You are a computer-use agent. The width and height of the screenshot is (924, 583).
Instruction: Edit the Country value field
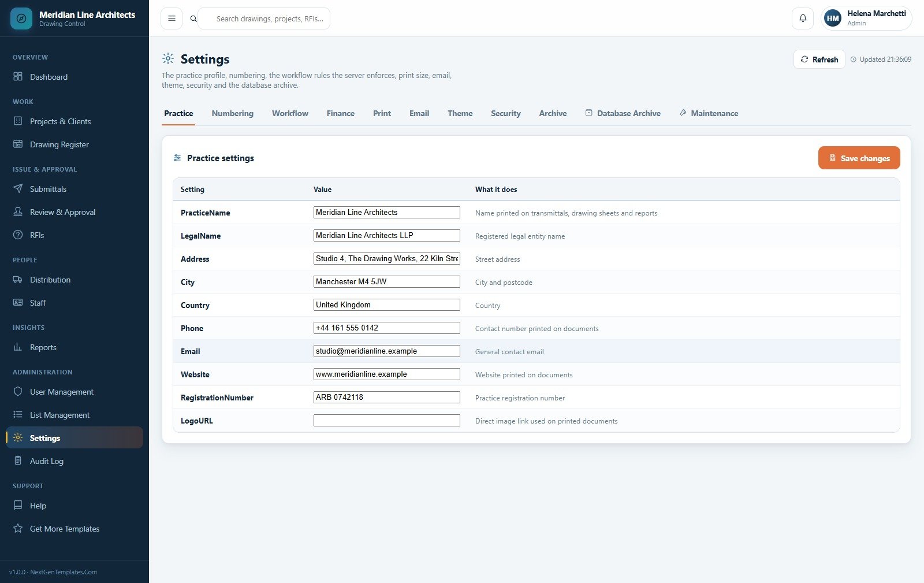(386, 305)
